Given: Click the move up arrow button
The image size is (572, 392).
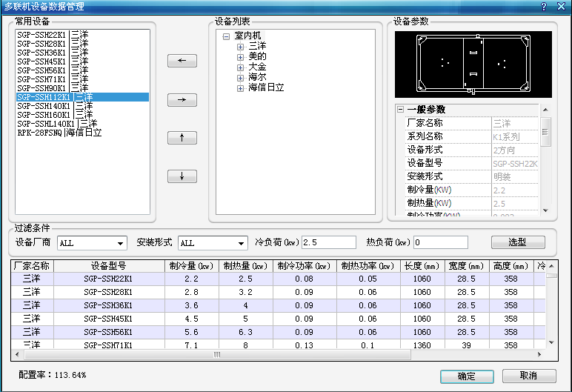Looking at the screenshot, I should [182, 138].
